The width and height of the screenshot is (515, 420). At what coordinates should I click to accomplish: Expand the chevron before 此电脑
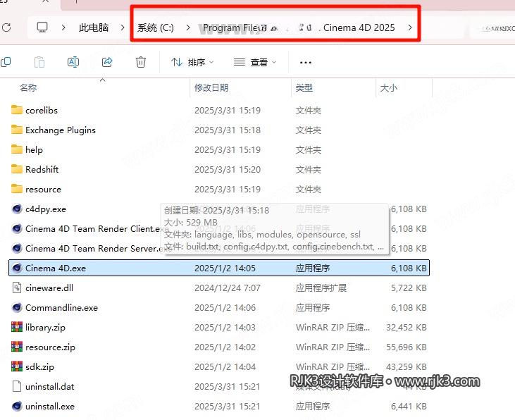pyautogui.click(x=63, y=27)
